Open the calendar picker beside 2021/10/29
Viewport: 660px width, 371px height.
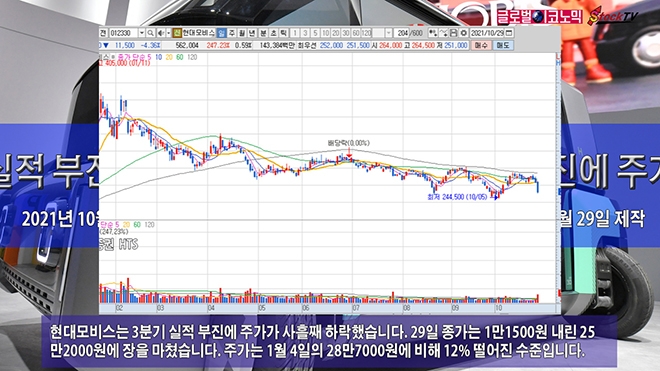[x=508, y=33]
